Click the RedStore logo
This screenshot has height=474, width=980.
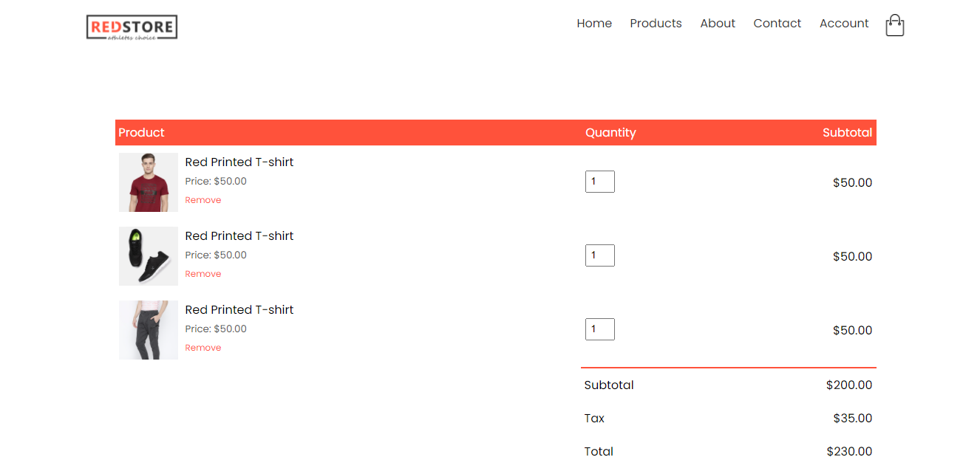tap(132, 27)
